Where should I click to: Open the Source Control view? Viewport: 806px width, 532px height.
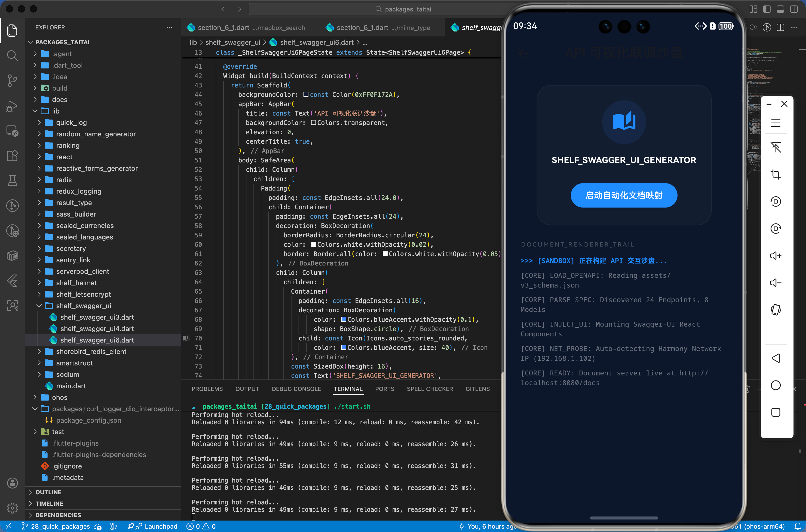12,80
